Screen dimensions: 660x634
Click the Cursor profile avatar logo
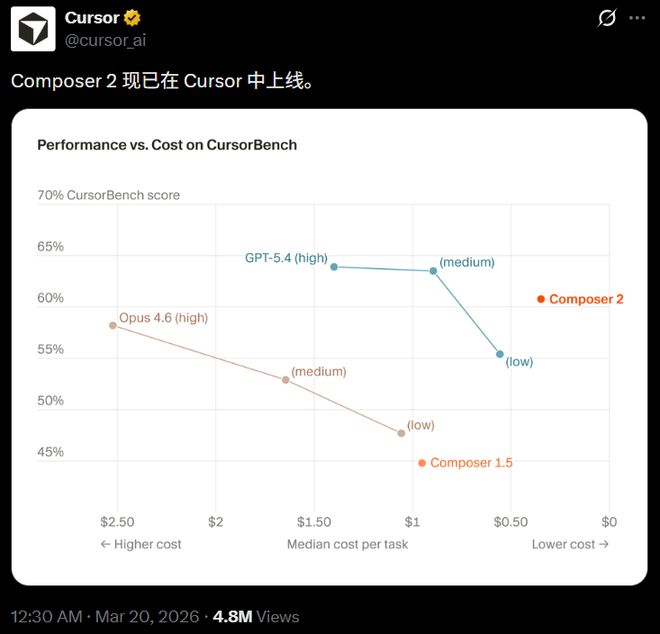(33, 29)
